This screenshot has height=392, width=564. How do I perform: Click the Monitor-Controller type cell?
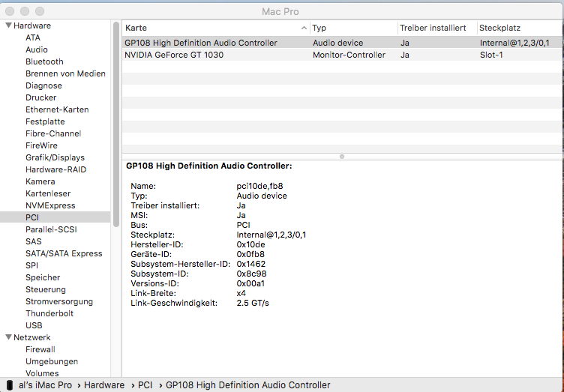[x=349, y=55]
